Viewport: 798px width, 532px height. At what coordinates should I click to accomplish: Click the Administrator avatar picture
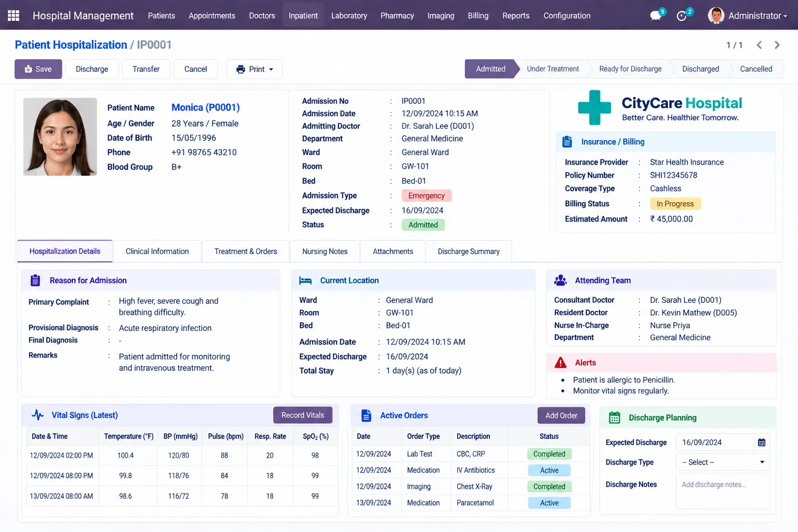click(x=716, y=16)
